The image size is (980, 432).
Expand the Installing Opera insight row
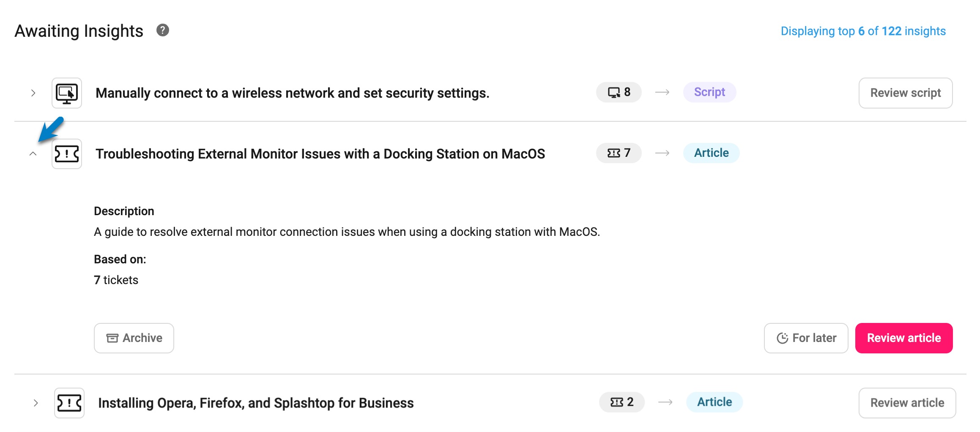click(x=36, y=403)
